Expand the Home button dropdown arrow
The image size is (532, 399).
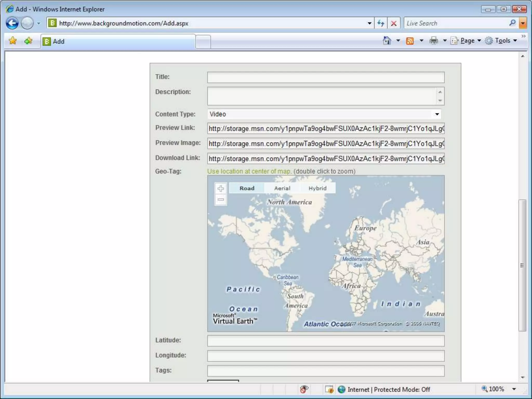coord(398,41)
